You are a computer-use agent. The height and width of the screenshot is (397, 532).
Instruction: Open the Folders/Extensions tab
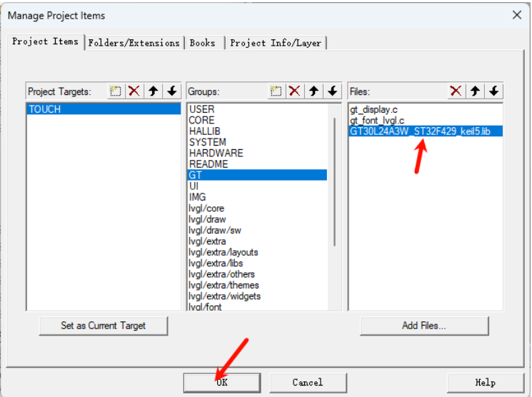[x=134, y=43]
